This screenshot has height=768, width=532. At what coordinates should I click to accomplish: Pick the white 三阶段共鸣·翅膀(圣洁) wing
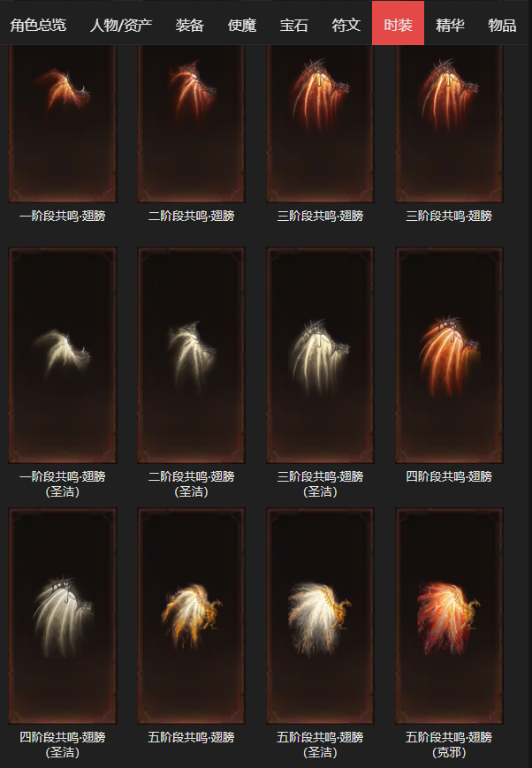coord(320,355)
